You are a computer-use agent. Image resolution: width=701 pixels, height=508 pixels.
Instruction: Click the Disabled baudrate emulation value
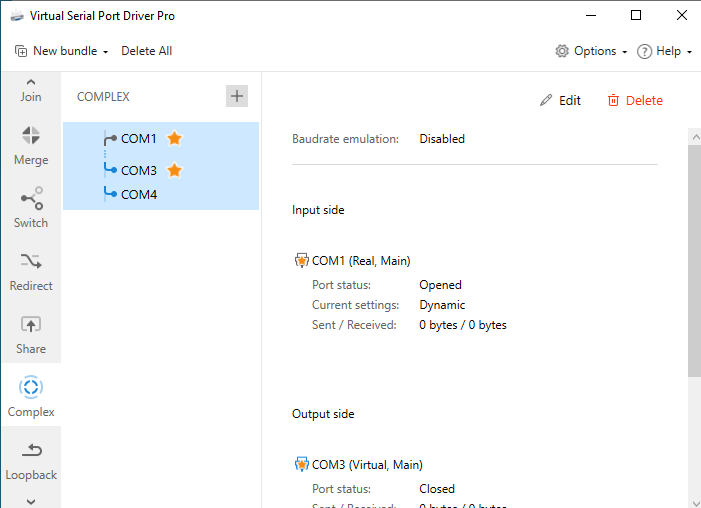tap(442, 139)
